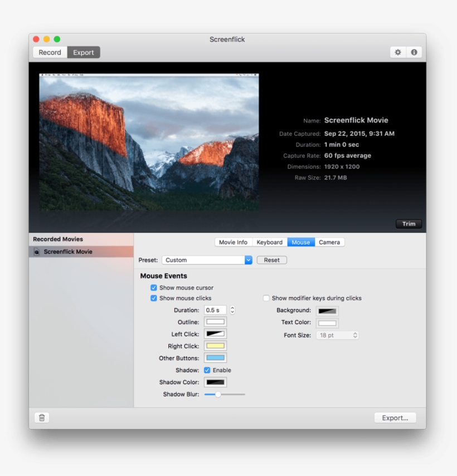This screenshot has height=476, width=457.
Task: Disable Show mouse clicks
Action: pos(153,298)
